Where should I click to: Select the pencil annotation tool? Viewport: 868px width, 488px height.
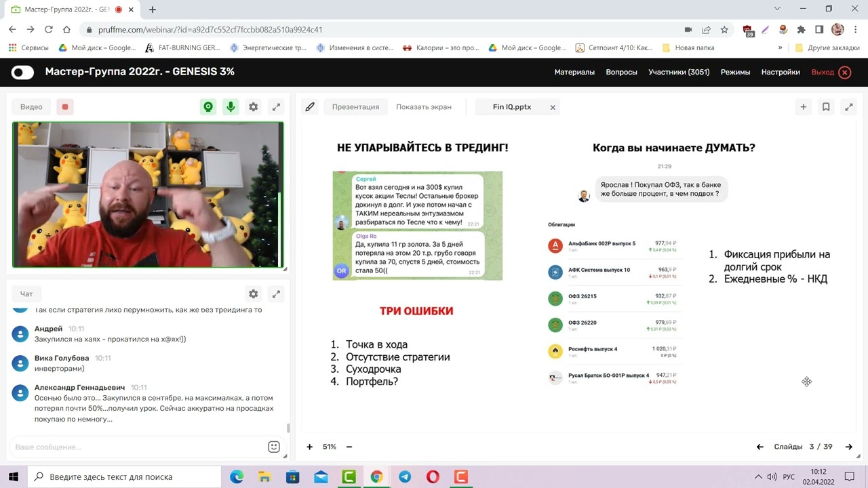pos(309,106)
